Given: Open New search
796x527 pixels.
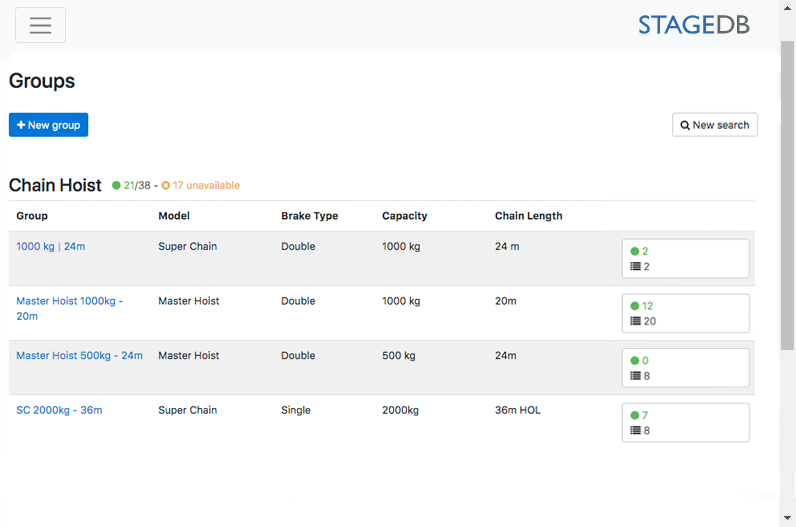Looking at the screenshot, I should pos(714,125).
